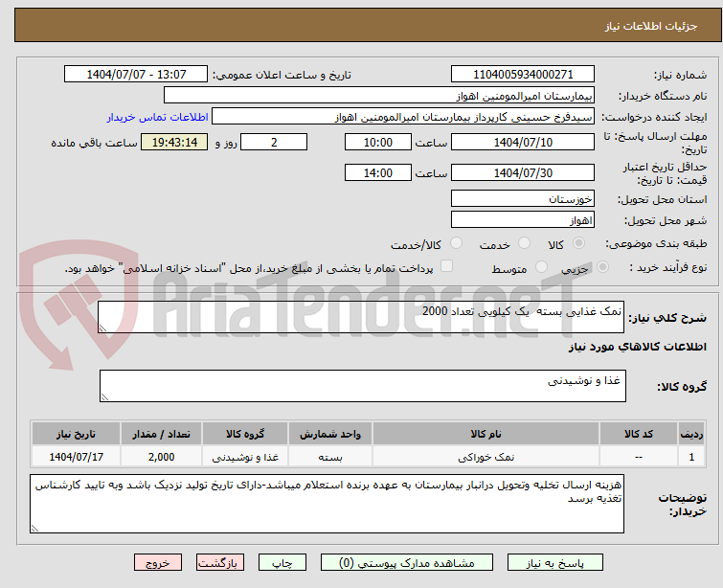Image resolution: width=723 pixels, height=588 pixels.
Task: Select the خدمت radio button
Action: tap(524, 243)
